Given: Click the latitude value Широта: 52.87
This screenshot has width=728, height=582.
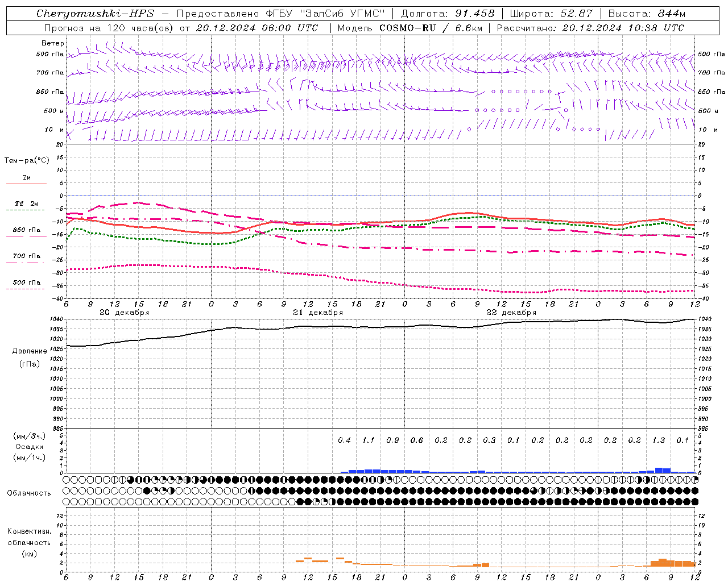Looking at the screenshot, I should tap(551, 14).
